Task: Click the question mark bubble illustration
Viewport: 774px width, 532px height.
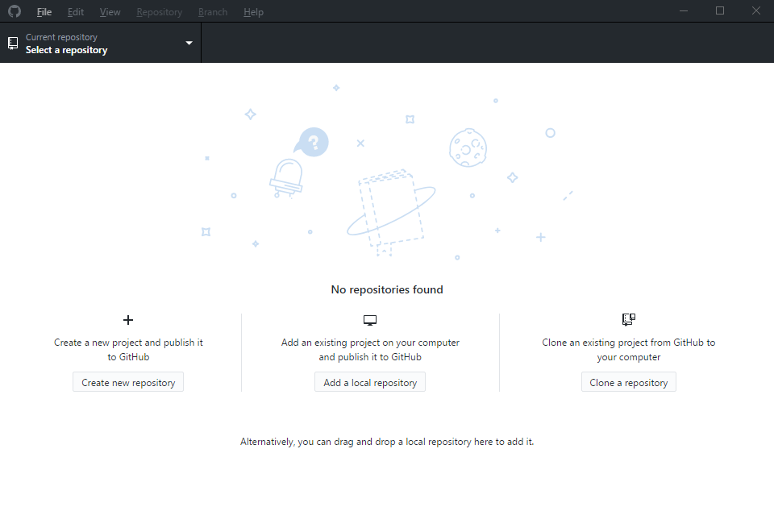Action: (312, 142)
